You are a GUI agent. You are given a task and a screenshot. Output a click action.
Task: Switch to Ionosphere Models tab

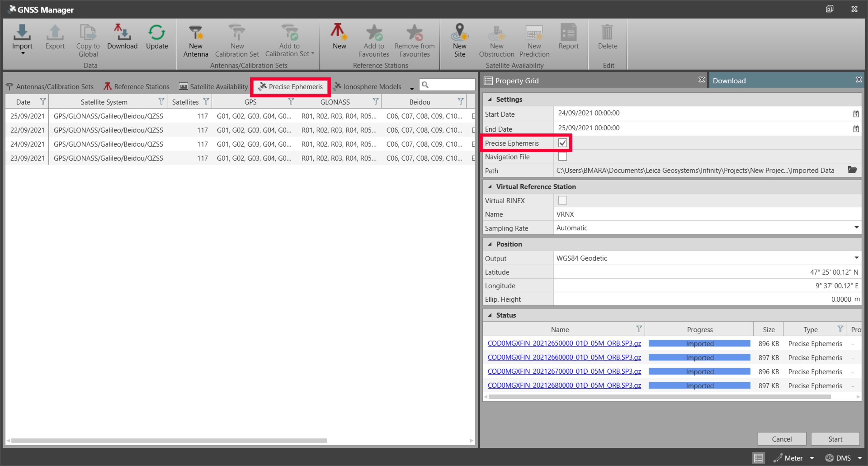point(367,87)
